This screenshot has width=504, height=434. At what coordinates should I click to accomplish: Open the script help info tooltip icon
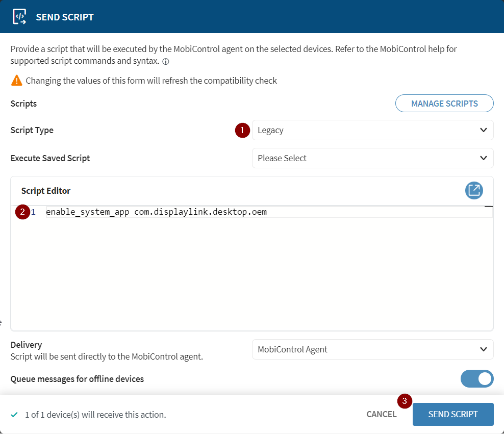[166, 62]
